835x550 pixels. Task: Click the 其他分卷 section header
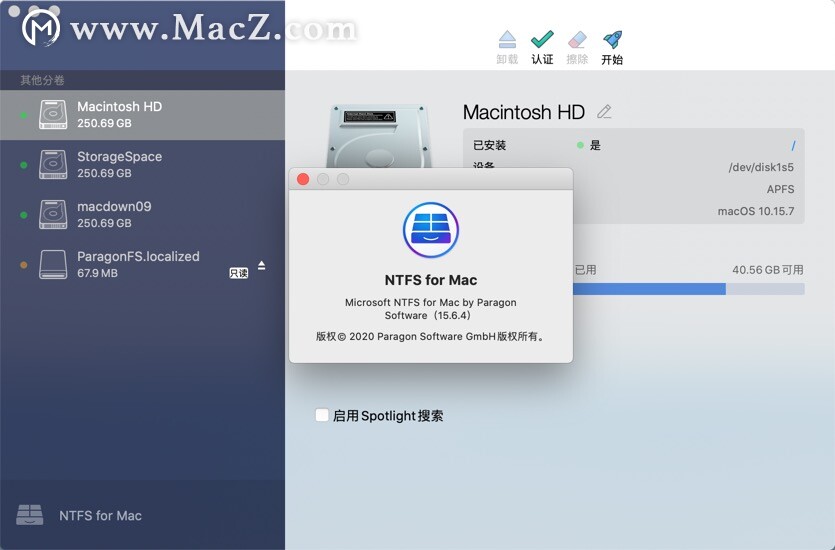point(42,80)
